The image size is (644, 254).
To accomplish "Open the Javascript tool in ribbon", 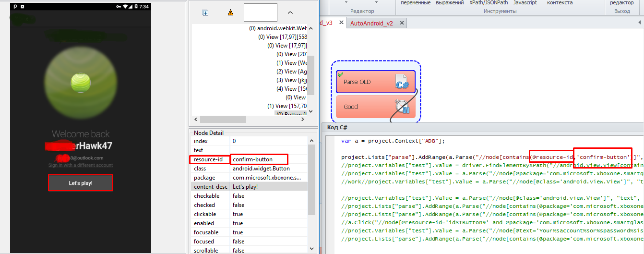I will coord(525,3).
